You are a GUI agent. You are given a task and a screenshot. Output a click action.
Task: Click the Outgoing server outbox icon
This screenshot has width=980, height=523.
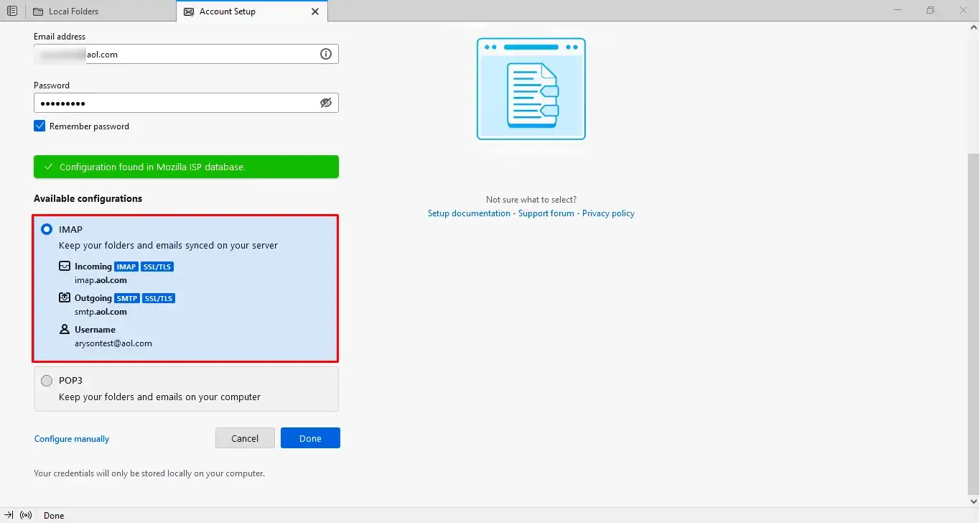(x=65, y=297)
